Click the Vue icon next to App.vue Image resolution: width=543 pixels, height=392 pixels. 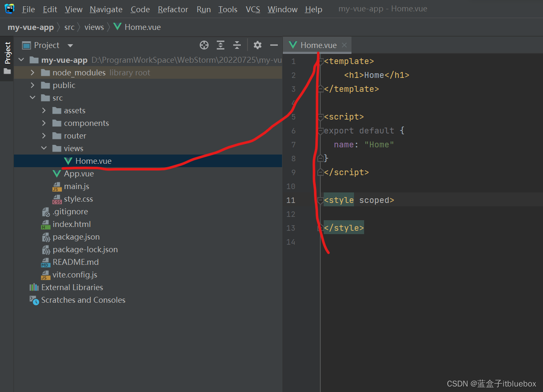click(x=57, y=173)
